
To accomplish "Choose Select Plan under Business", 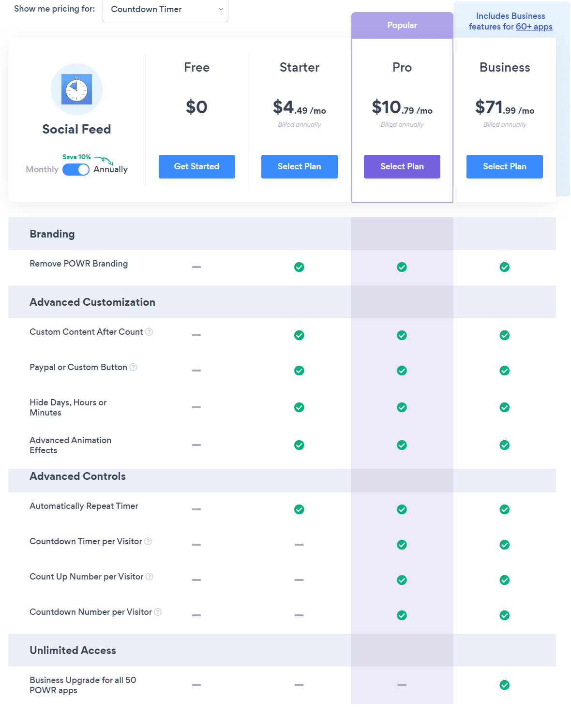I will (505, 166).
